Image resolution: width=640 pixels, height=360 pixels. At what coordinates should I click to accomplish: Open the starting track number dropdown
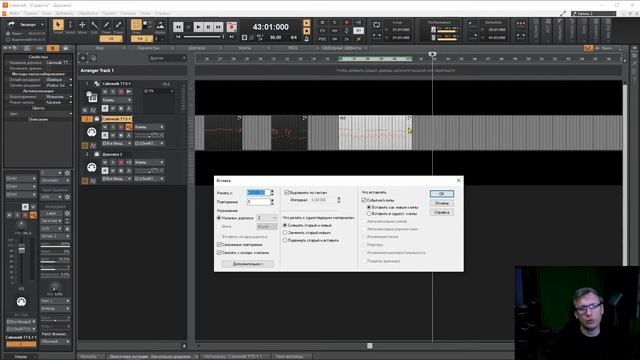pos(267,218)
